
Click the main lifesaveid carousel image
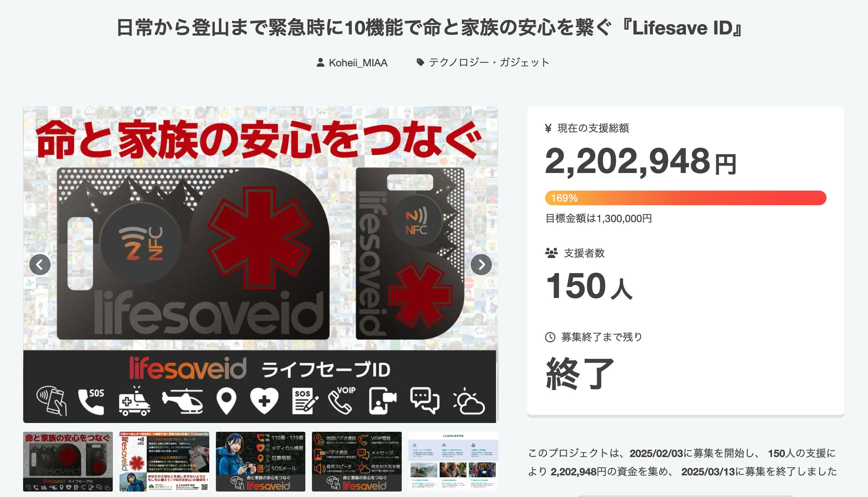pyautogui.click(x=260, y=265)
